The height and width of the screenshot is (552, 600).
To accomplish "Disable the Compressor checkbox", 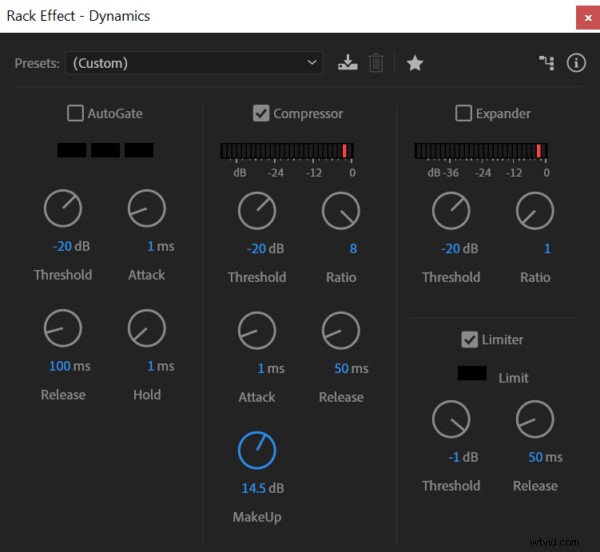I will [x=261, y=114].
